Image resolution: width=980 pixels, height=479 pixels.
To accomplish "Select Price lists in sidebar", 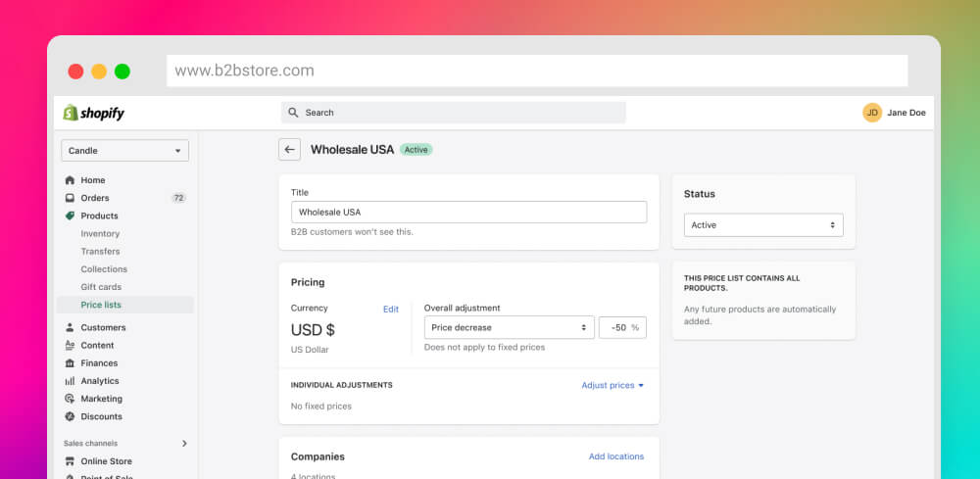I will 125,305.
